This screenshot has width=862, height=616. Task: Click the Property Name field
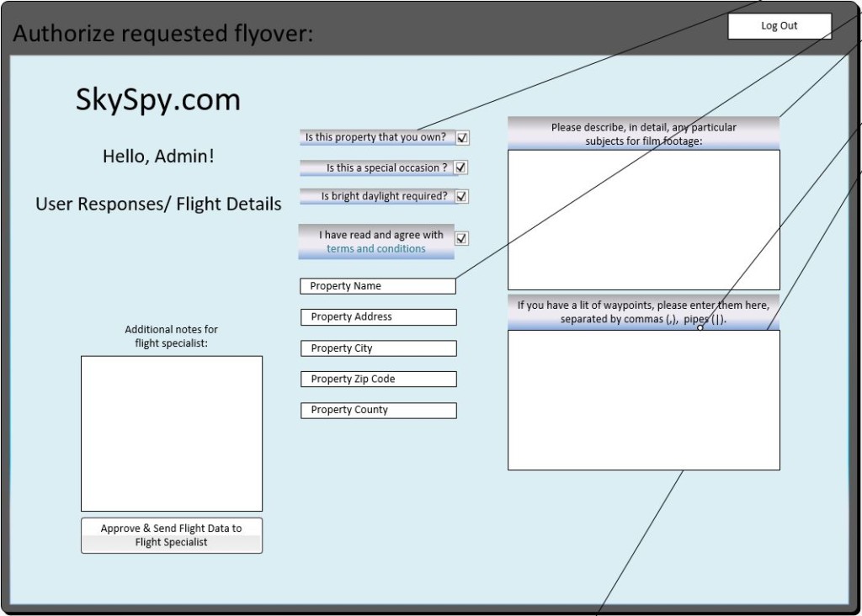(x=377, y=286)
